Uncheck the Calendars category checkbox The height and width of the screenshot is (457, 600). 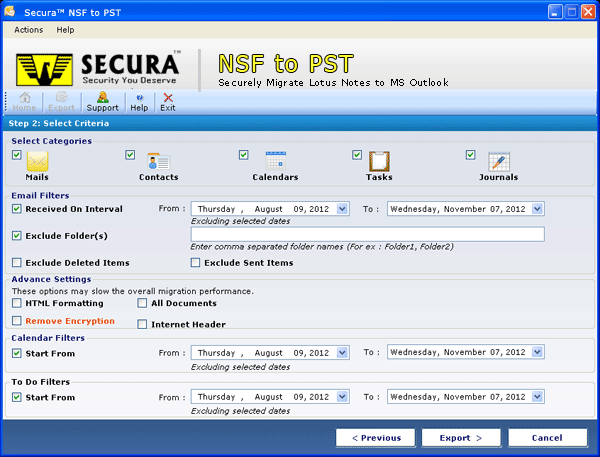(244, 155)
